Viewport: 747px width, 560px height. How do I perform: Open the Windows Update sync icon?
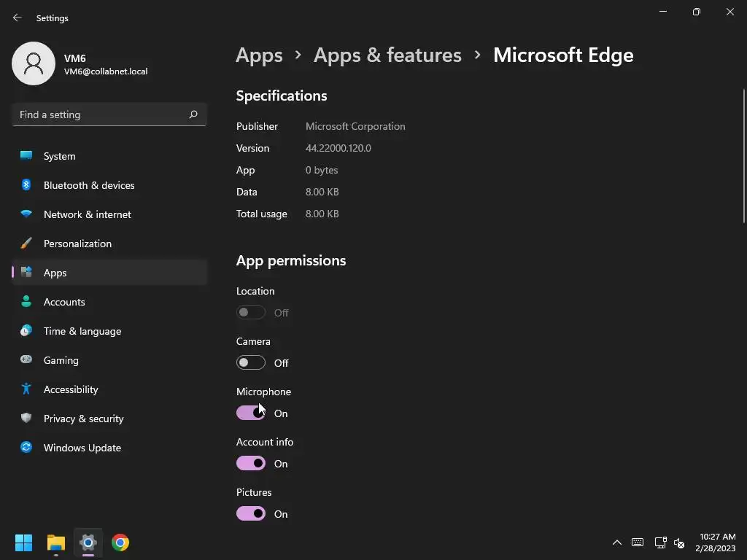(x=26, y=448)
